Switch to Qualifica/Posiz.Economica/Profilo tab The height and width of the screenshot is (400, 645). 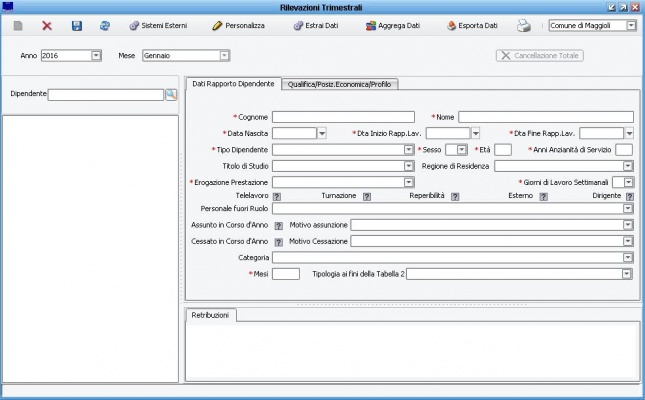coord(339,84)
